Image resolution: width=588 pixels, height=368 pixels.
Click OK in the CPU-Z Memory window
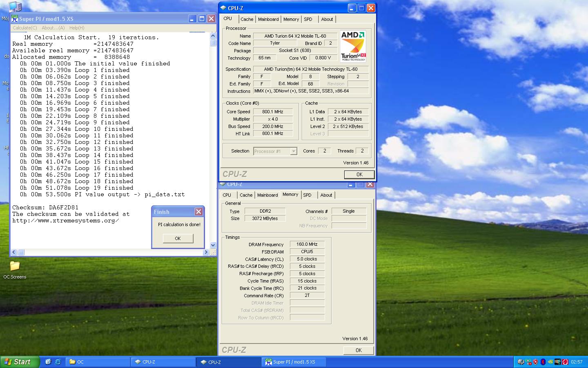[x=359, y=350]
